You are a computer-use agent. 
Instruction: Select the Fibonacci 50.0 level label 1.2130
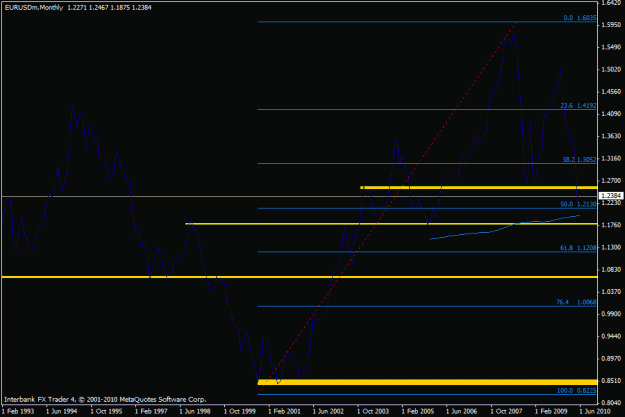pos(578,204)
